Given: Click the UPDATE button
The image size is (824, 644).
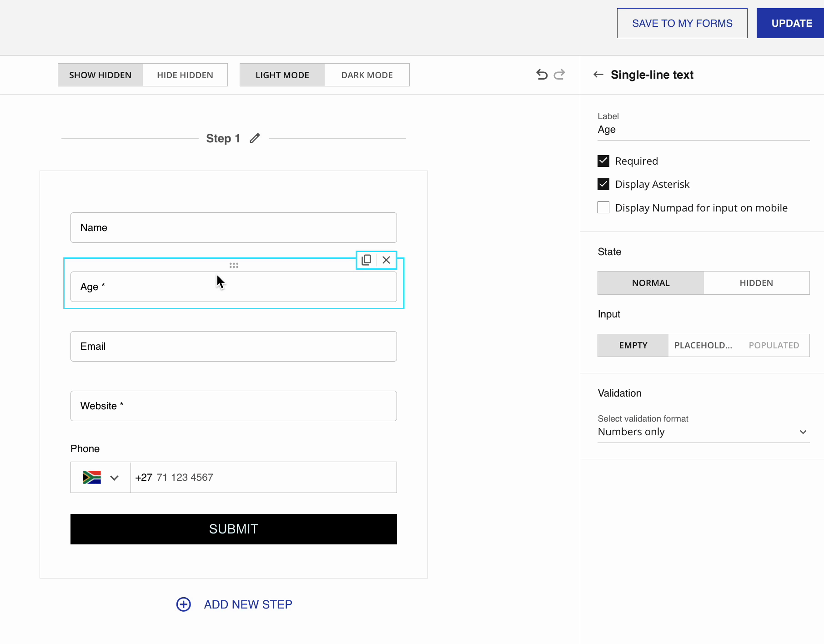Looking at the screenshot, I should tap(791, 23).
